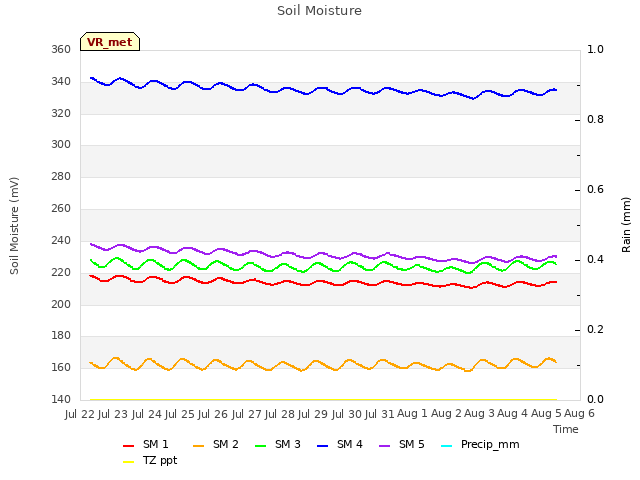Click the purple SM 5 legend swatch
The image size is (640, 480).
(x=385, y=446)
